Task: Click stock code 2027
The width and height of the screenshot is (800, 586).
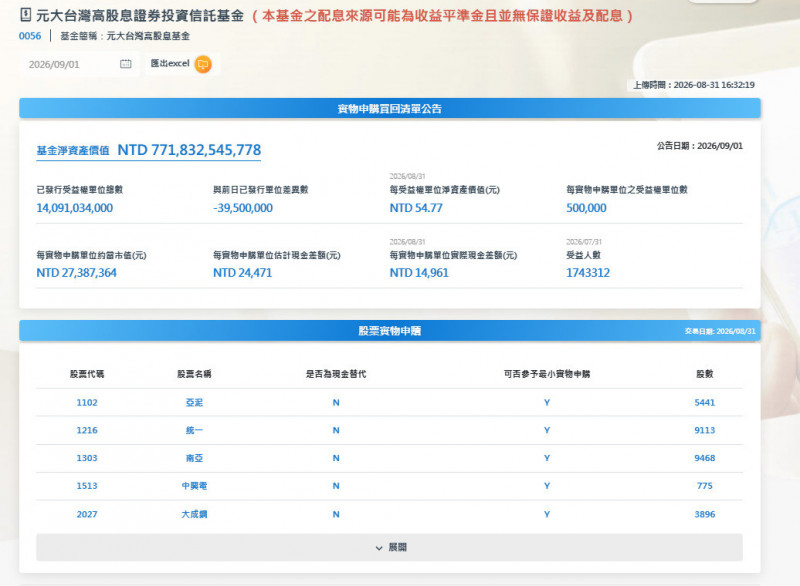Action: (87, 514)
